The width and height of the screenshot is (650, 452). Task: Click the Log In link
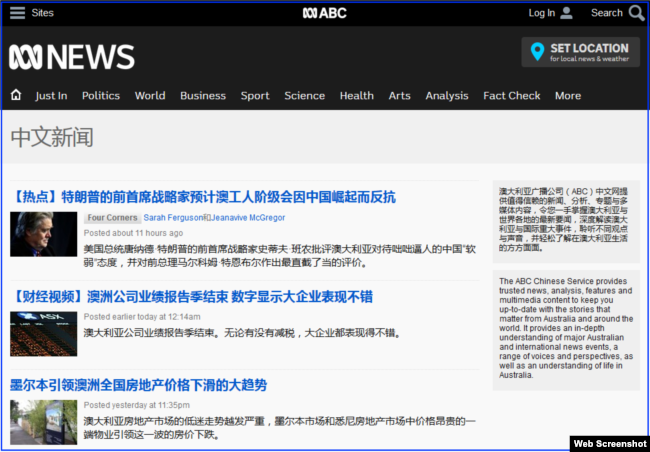(x=541, y=13)
